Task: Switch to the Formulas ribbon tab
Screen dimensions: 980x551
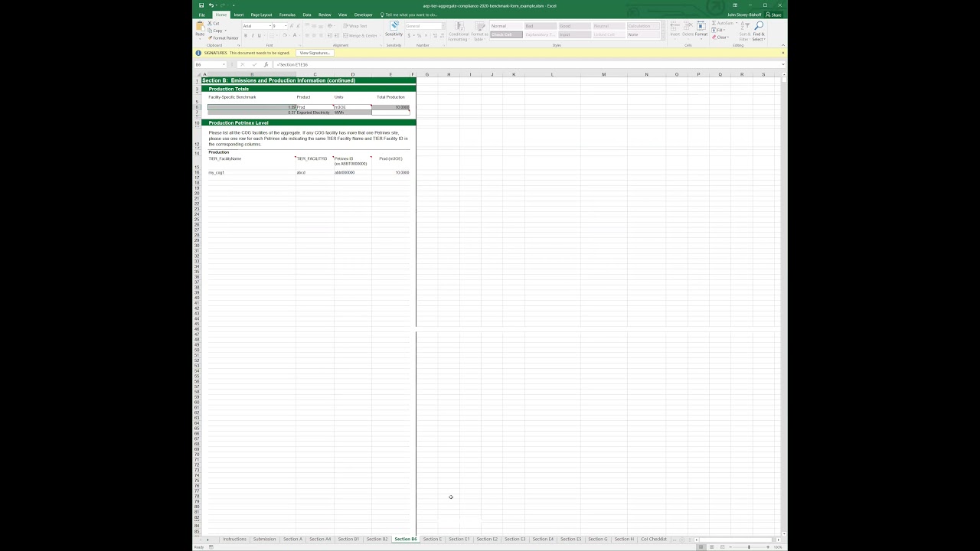Action: point(287,15)
